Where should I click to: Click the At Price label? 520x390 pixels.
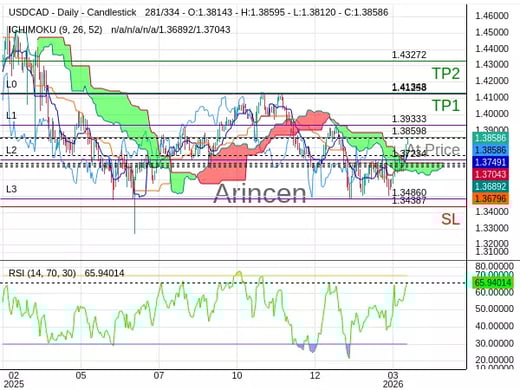pyautogui.click(x=433, y=149)
